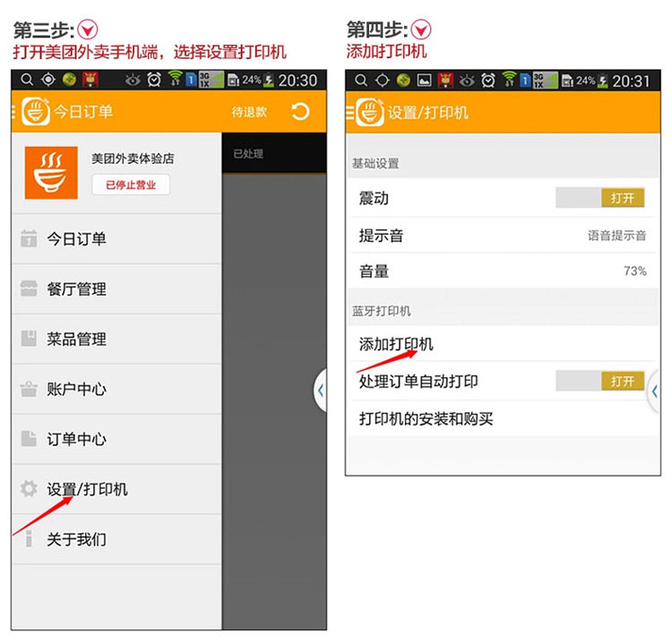Toggle the 震动 vibration switch
This screenshot has width=672, height=644.
point(600,198)
